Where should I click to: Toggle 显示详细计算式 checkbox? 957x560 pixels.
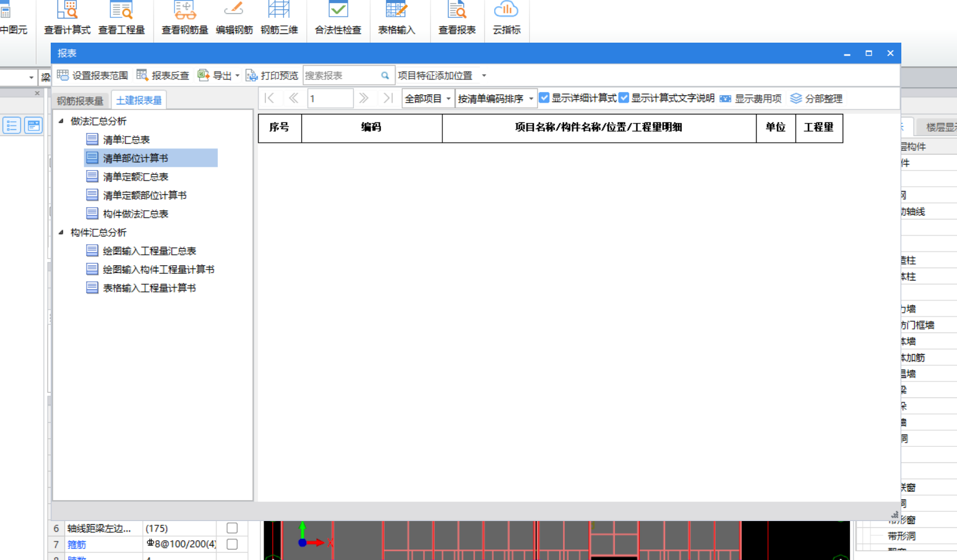pyautogui.click(x=544, y=98)
